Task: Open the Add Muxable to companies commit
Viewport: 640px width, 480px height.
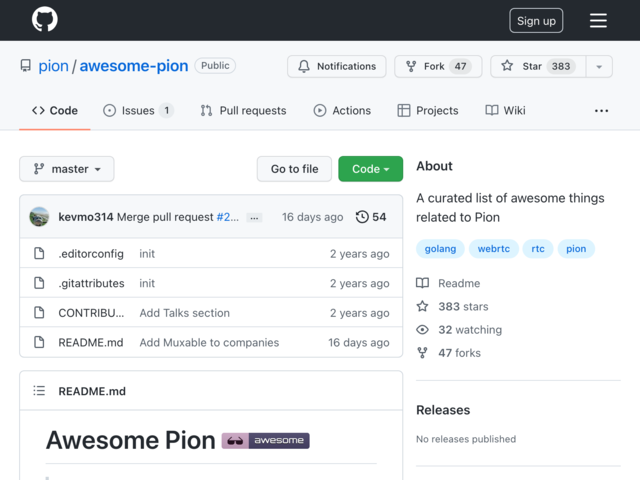Action: point(209,342)
